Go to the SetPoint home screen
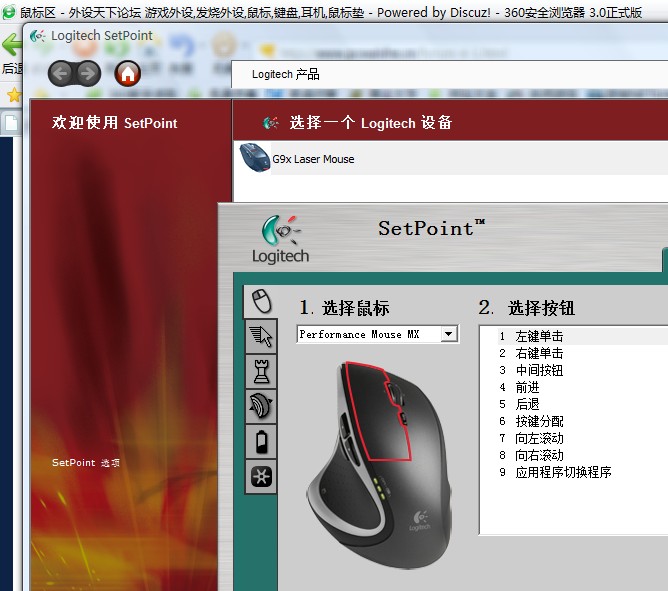This screenshot has height=591, width=668. pos(127,73)
